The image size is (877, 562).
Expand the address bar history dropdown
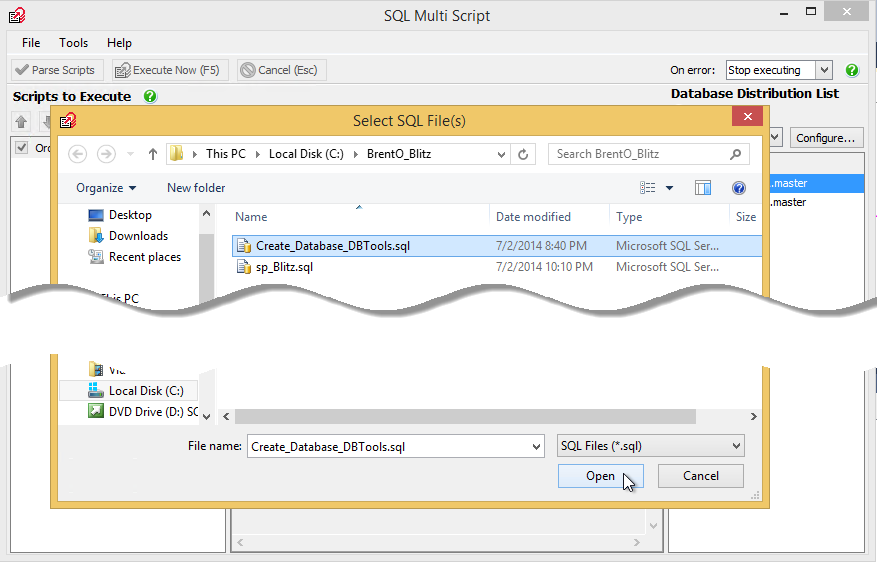pos(501,154)
